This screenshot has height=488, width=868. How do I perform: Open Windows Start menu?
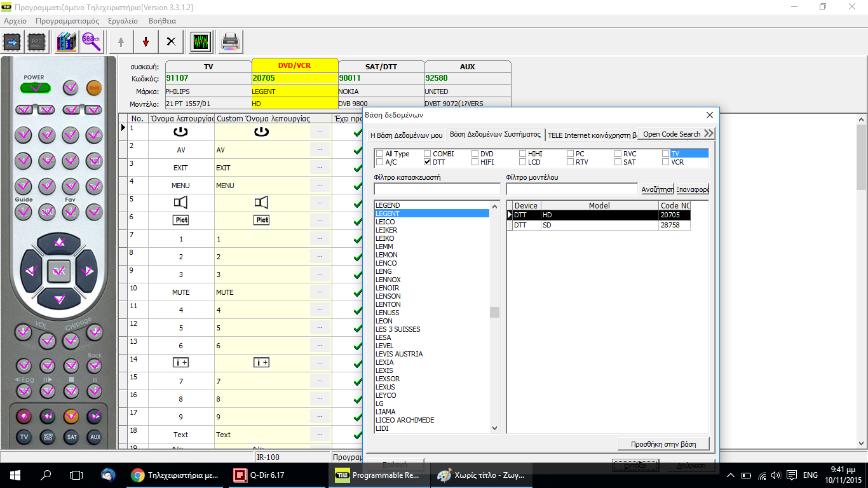(x=15, y=475)
